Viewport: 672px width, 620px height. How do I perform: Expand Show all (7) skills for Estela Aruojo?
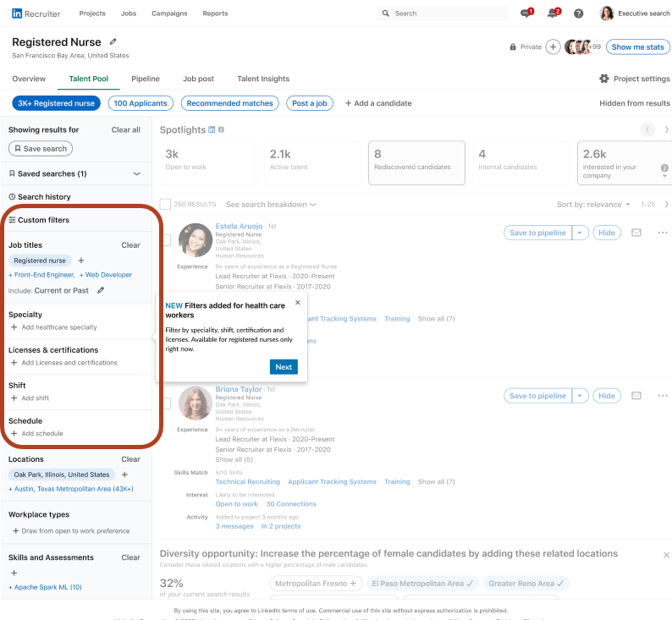[x=436, y=319]
